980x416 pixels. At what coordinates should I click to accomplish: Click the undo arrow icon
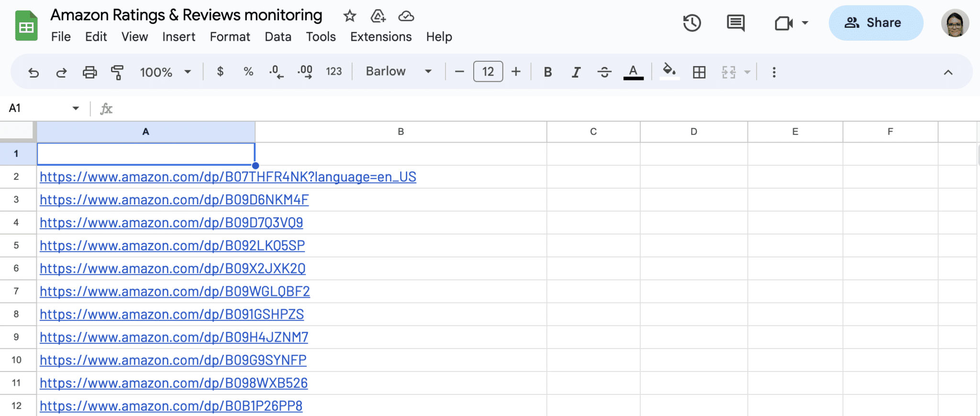click(x=33, y=72)
